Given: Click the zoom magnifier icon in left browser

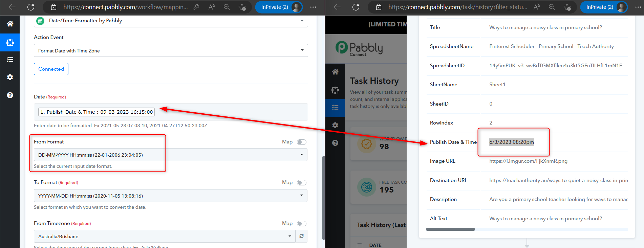Looking at the screenshot, I should point(227,7).
